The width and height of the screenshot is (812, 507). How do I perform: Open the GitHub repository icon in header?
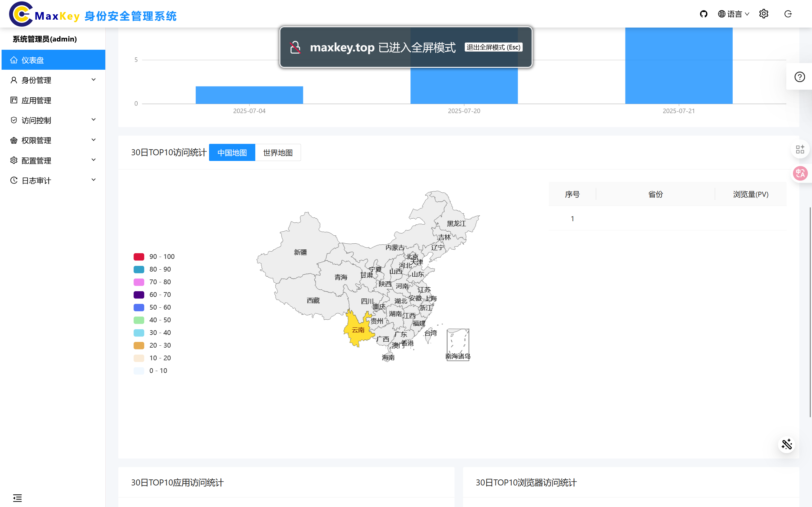[704, 14]
